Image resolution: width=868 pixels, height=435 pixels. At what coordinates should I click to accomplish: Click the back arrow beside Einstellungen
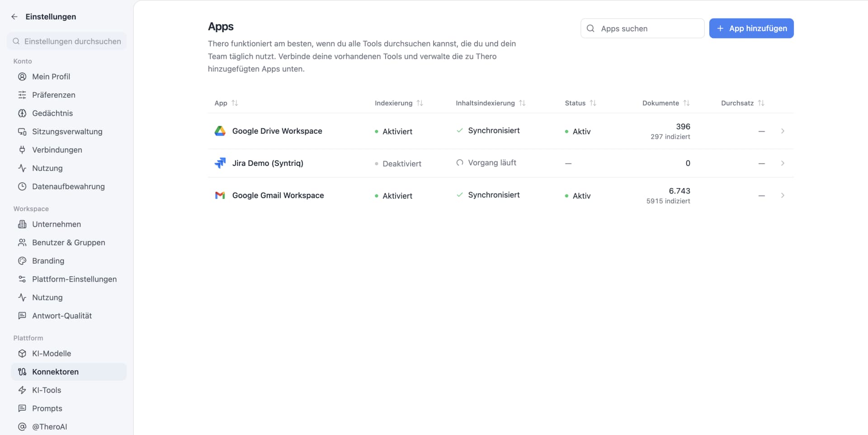coord(14,17)
